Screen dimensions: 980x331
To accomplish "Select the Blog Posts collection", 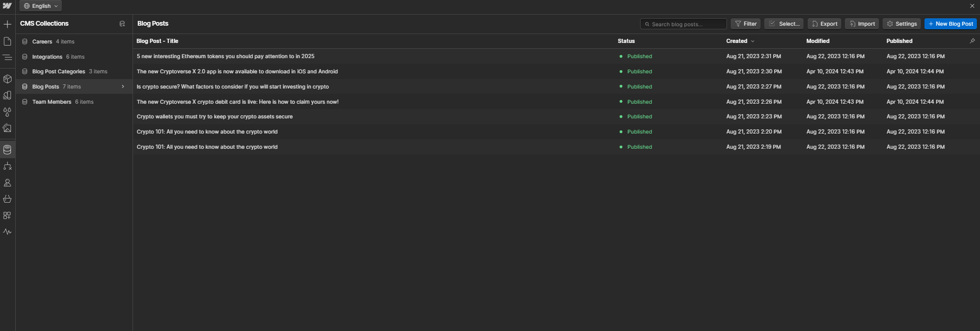I will (x=74, y=86).
